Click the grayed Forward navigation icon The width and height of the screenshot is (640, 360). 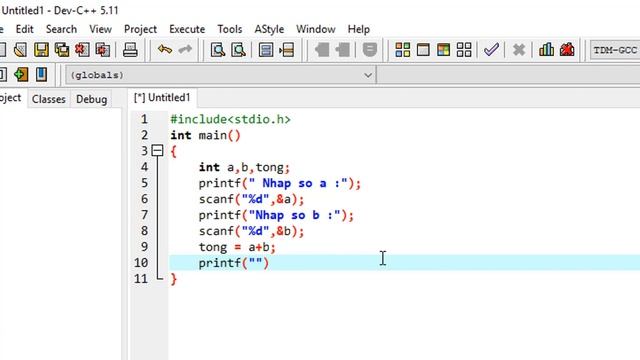click(342, 50)
